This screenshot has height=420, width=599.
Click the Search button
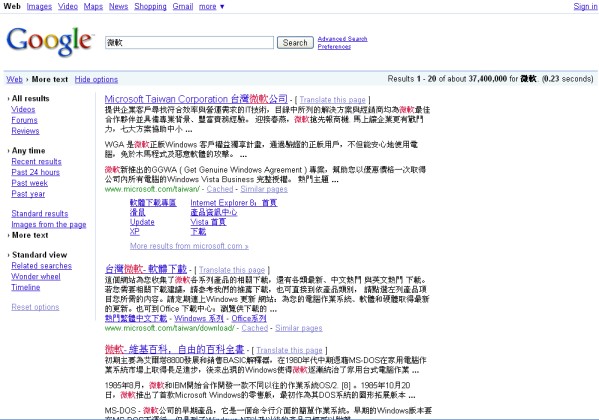pyautogui.click(x=295, y=42)
